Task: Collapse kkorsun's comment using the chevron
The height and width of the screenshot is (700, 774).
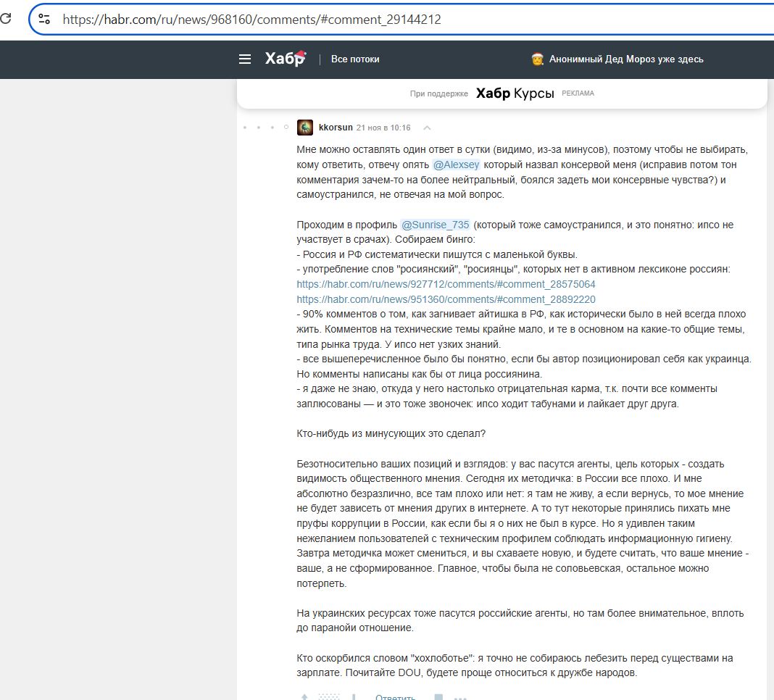Action: tap(426, 126)
